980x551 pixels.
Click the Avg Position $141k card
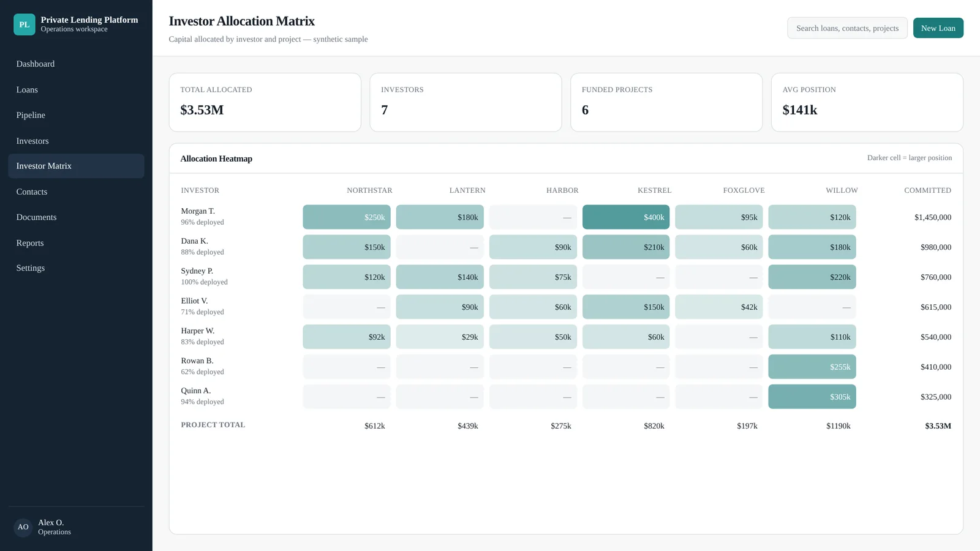pyautogui.click(x=867, y=102)
